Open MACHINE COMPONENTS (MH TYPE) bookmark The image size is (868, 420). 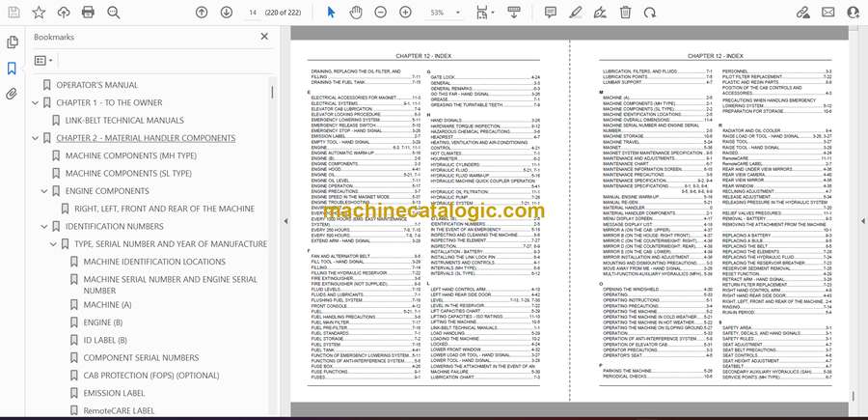130,155
